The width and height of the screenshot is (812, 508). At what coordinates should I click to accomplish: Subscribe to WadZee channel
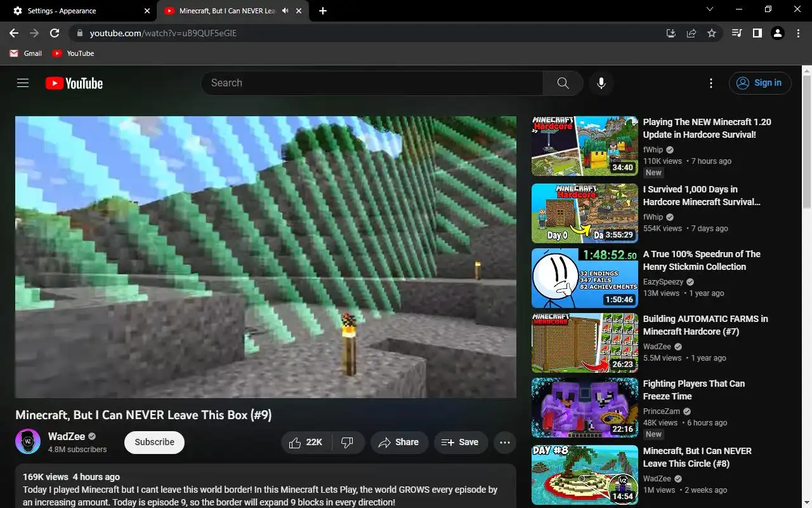point(154,443)
